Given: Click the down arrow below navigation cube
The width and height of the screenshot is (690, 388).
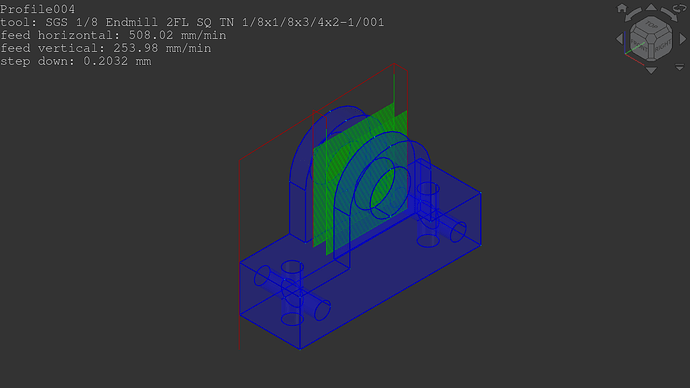Looking at the screenshot, I should [651, 70].
